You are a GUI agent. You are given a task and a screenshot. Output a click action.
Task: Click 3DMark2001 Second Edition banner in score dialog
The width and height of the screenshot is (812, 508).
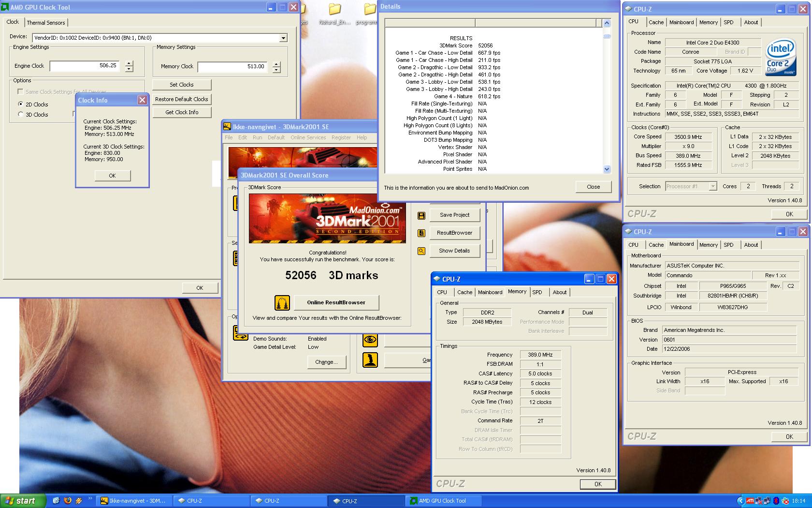pos(327,218)
